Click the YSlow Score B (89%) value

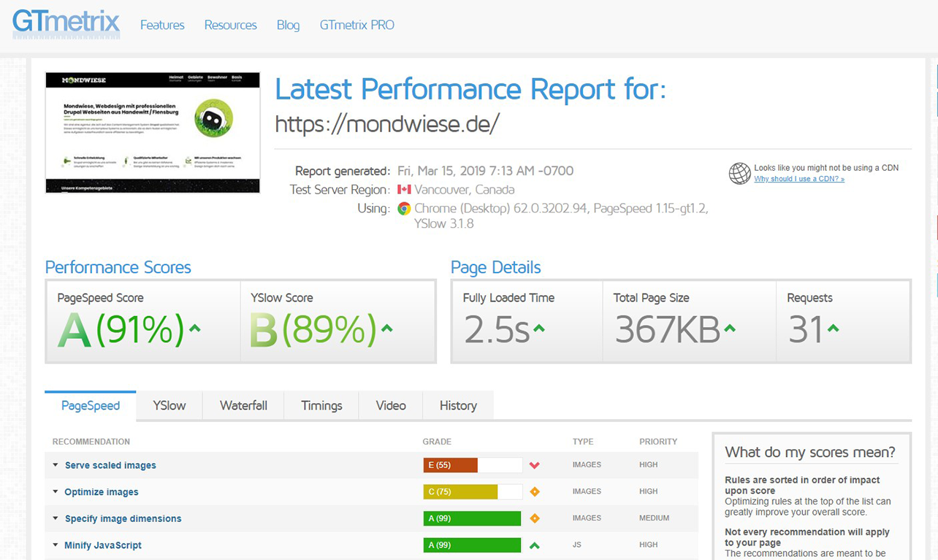click(x=313, y=330)
